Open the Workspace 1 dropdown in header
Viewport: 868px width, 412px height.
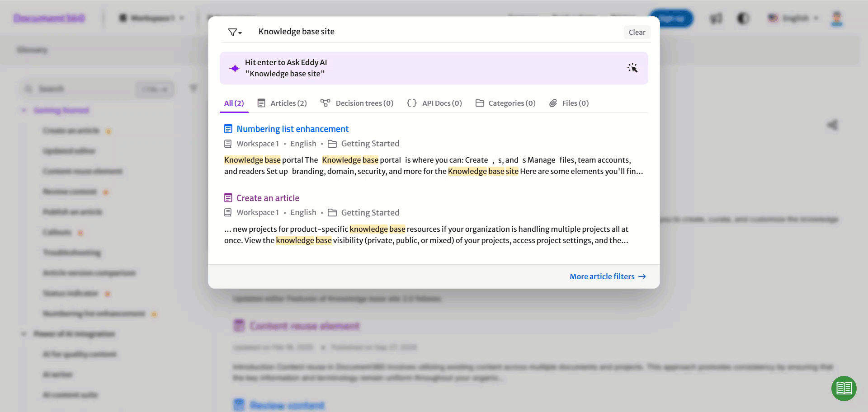point(151,18)
